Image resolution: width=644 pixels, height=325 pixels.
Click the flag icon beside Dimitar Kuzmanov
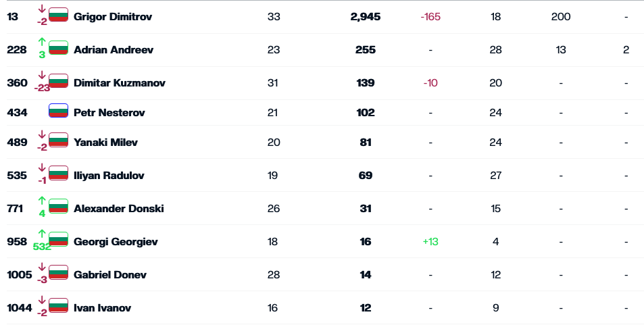[58, 81]
